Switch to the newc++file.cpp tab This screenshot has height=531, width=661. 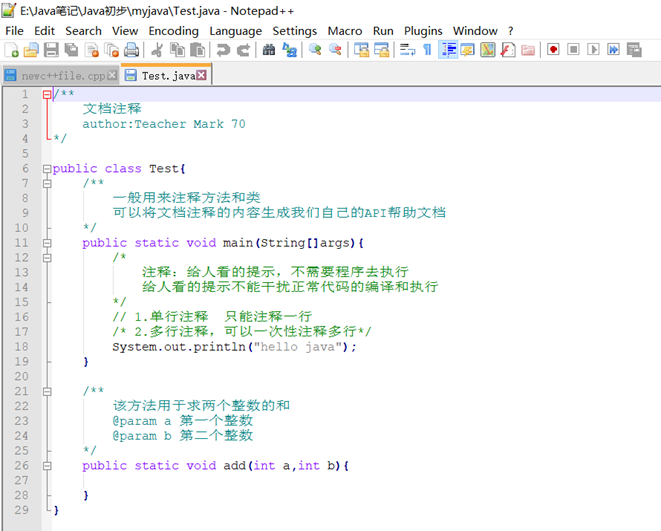[x=63, y=75]
